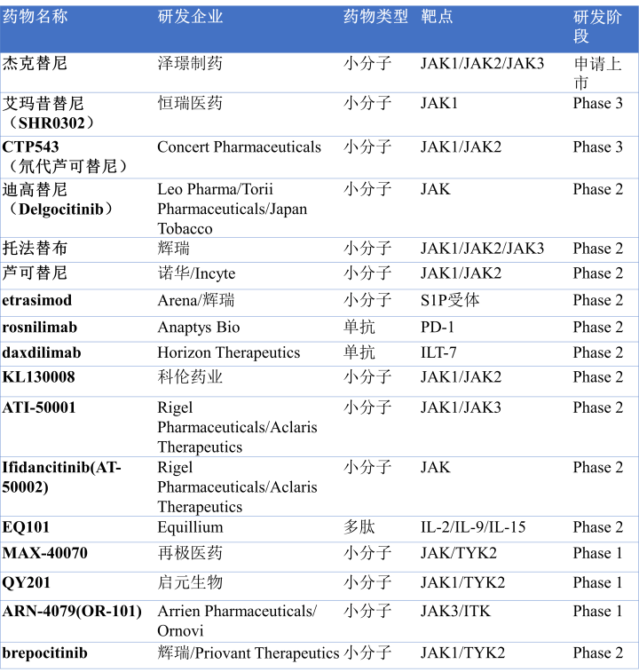The width and height of the screenshot is (639, 672).
Task: Click Phase 3 in the CTP543 row
Action: click(597, 147)
